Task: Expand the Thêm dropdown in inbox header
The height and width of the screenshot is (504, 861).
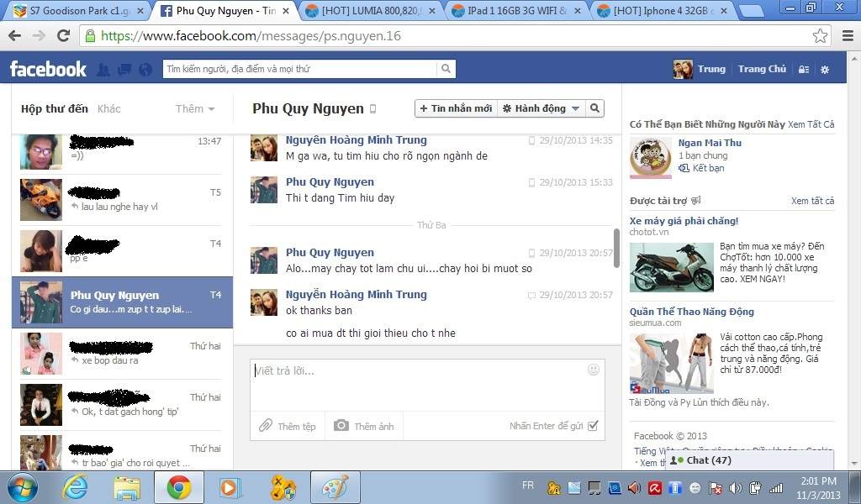Action: point(195,109)
